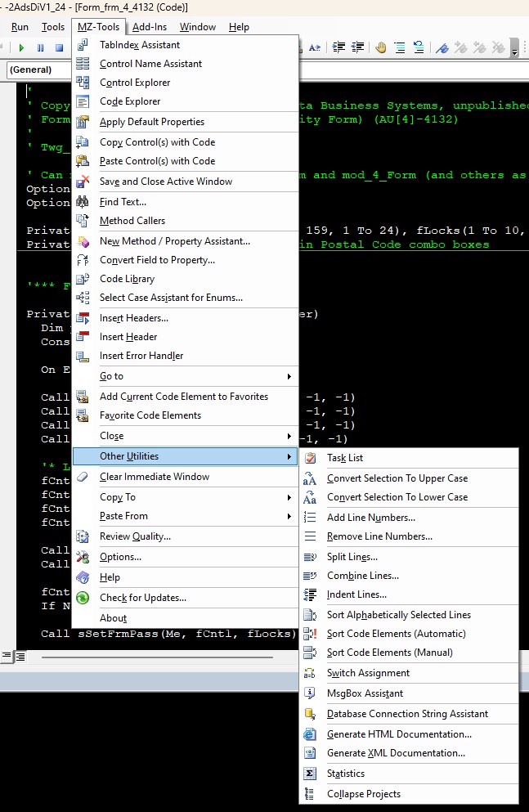Viewport: 529px width, 812px height.
Task: Open the (General) object dropdown
Action: coord(37,70)
